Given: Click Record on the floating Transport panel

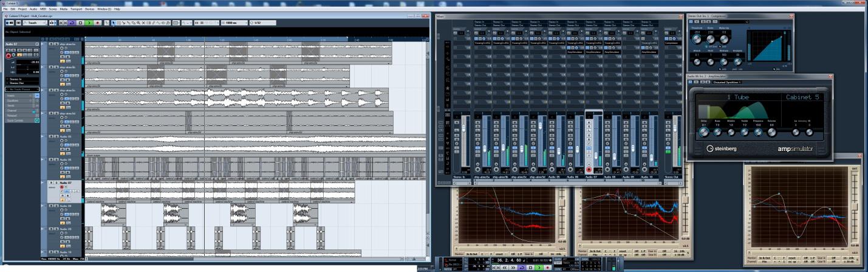Looking at the screenshot, I should (x=547, y=268).
